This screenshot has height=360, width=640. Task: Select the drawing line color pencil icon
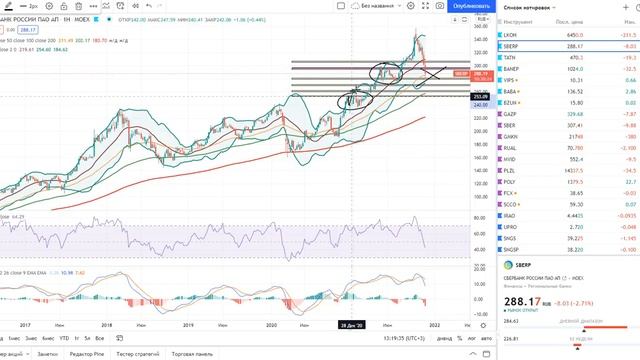[x=8, y=6]
